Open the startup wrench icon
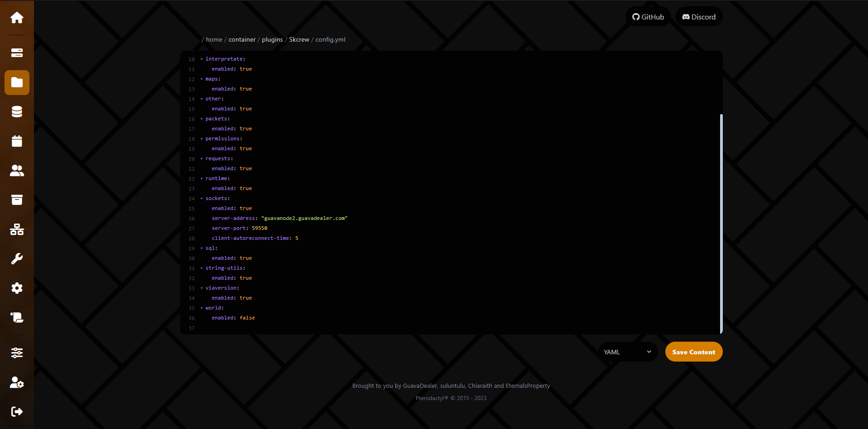Screen dimensions: 868x429 17,259
